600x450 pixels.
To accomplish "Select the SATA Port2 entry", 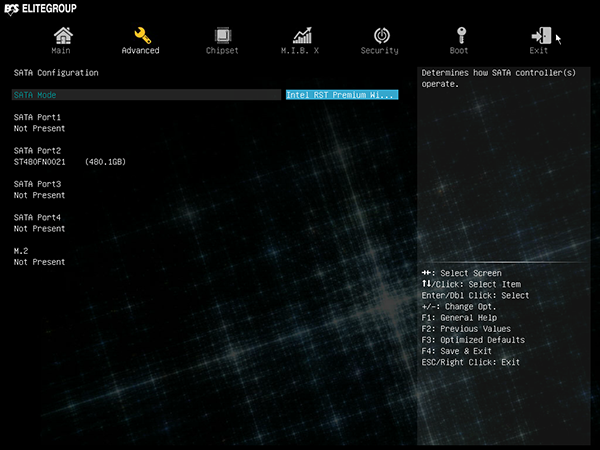I will [38, 150].
